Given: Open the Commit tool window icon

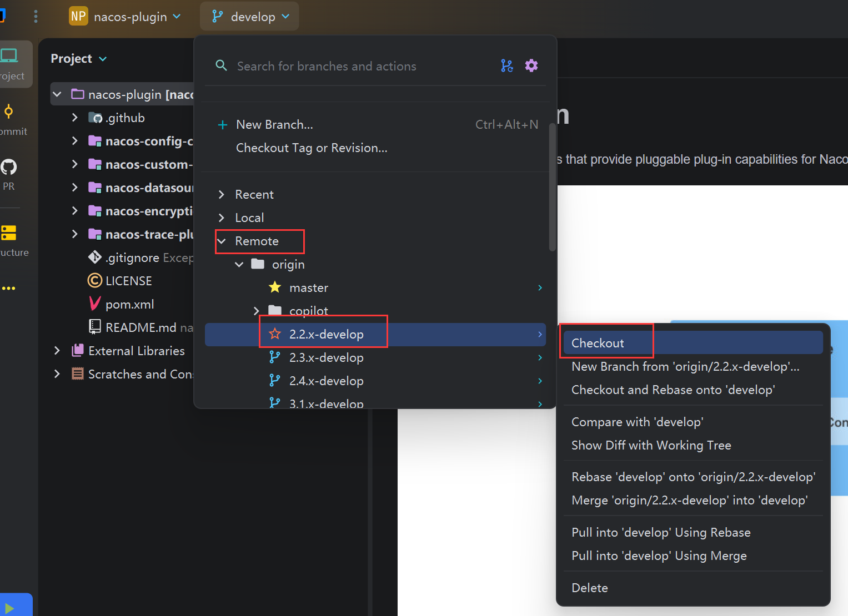Looking at the screenshot, I should [x=8, y=112].
